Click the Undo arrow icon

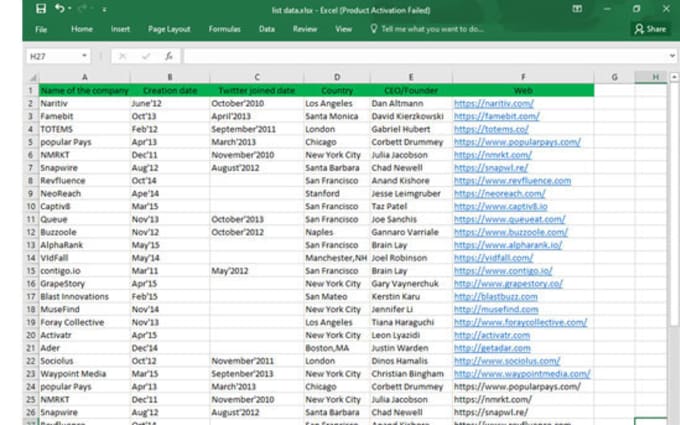[60, 8]
